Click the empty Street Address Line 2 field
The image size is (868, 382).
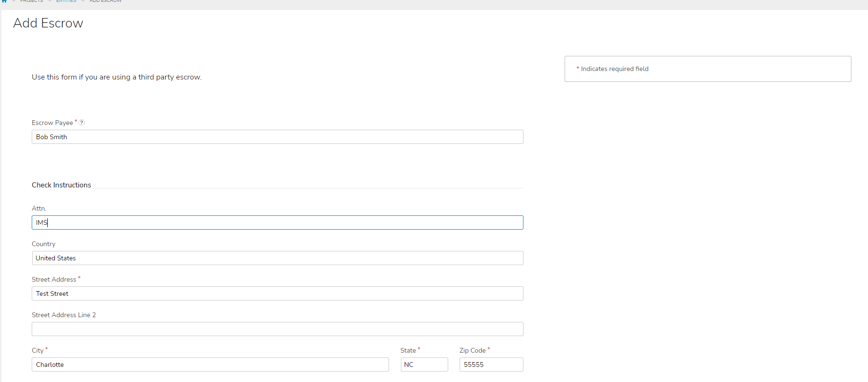(277, 329)
